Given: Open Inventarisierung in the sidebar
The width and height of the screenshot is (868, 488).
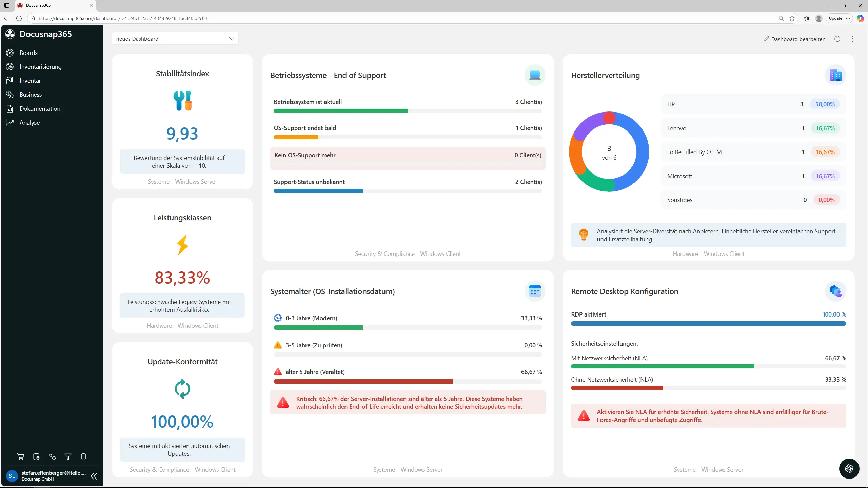Looking at the screenshot, I should coord(40,67).
